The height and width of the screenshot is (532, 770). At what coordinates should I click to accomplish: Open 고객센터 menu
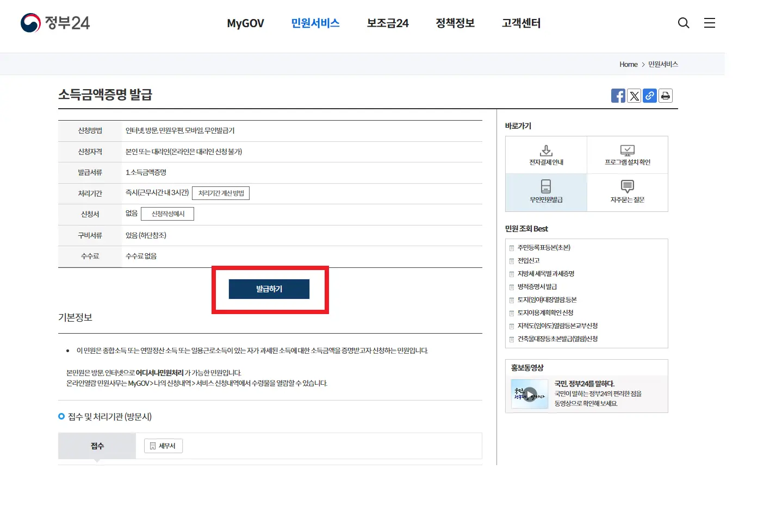(x=521, y=23)
